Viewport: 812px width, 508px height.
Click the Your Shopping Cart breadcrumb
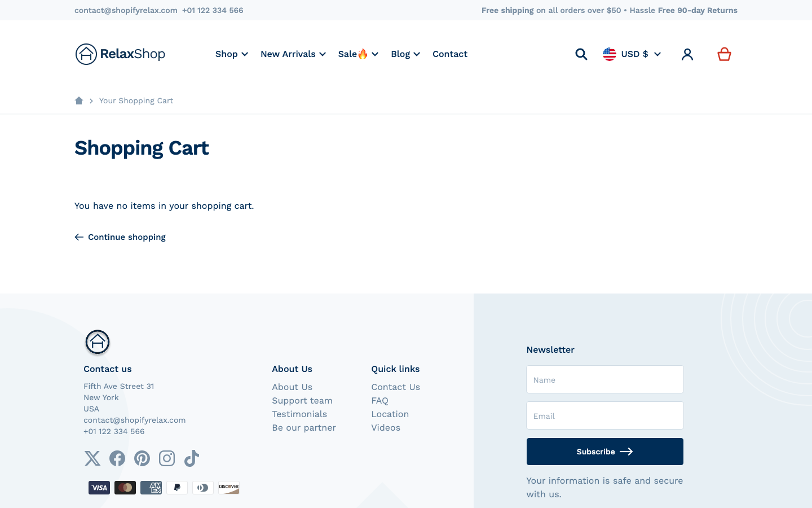[x=136, y=100]
